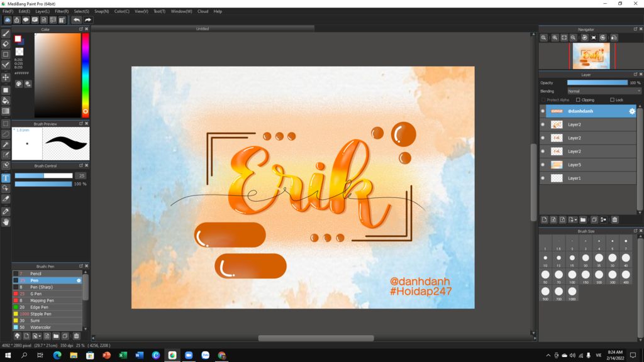644x362 pixels.
Task: Enable the Clipping checkbox
Action: coord(578,100)
